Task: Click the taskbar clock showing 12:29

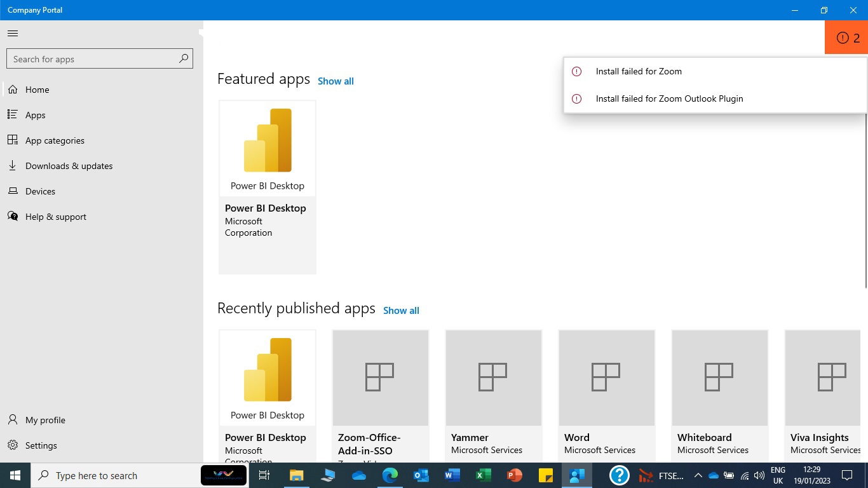Action: point(812,475)
